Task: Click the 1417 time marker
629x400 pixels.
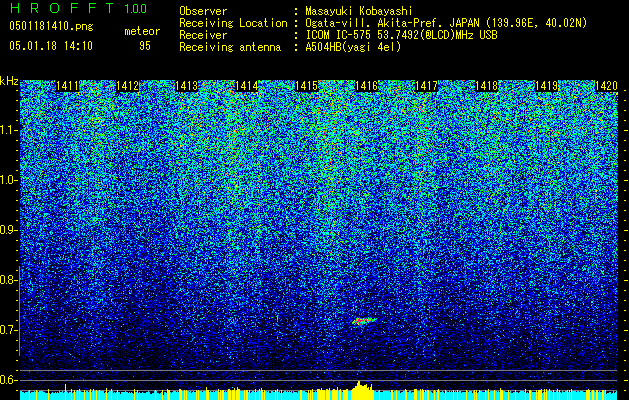Action: [x=426, y=86]
